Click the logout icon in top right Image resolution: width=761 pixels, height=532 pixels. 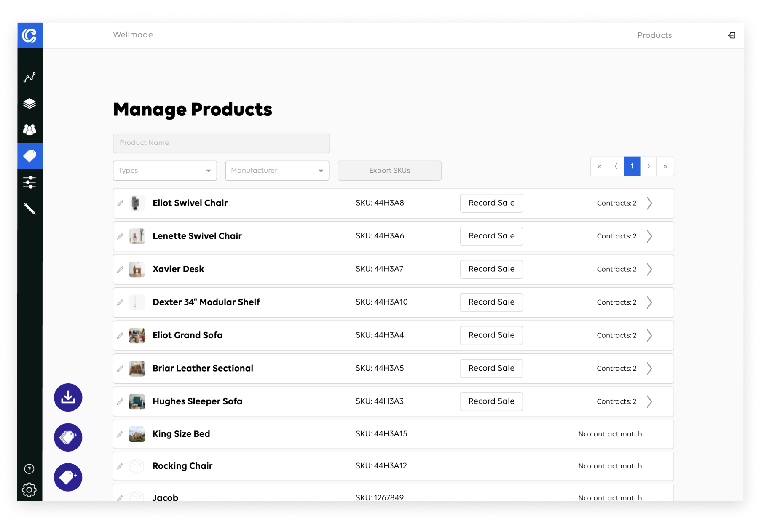point(732,35)
